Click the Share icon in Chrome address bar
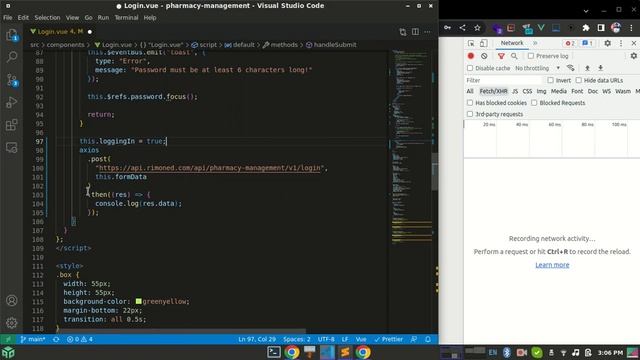The height and width of the screenshot is (360, 640). (462, 28)
